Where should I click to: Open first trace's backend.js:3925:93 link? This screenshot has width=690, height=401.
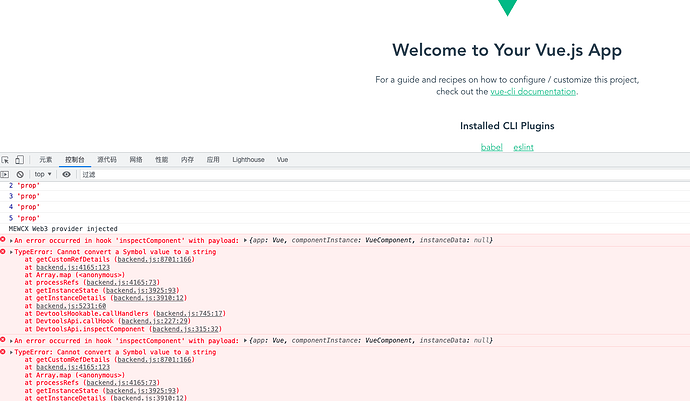point(141,291)
